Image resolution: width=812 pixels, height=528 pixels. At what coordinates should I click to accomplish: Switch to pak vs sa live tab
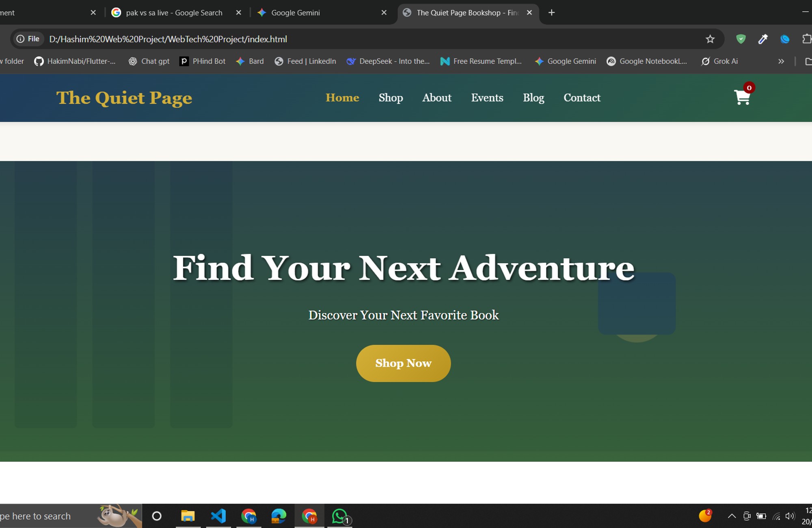174,13
